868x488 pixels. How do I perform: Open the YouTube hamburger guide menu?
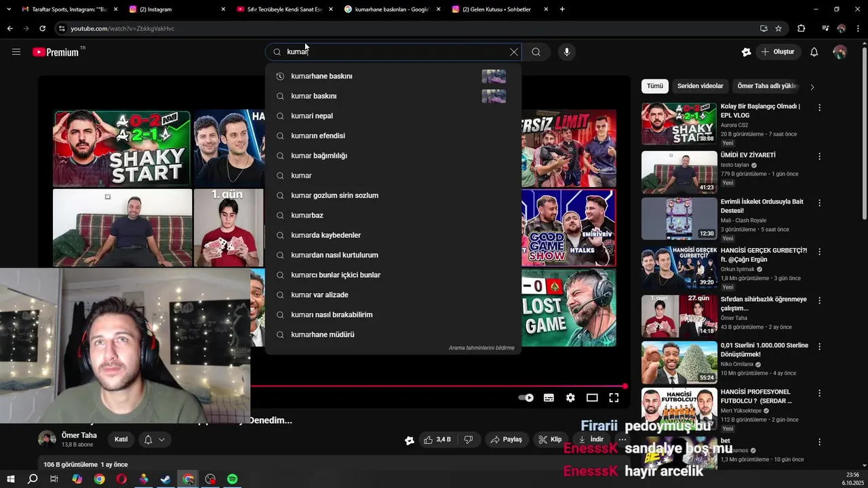tap(16, 52)
